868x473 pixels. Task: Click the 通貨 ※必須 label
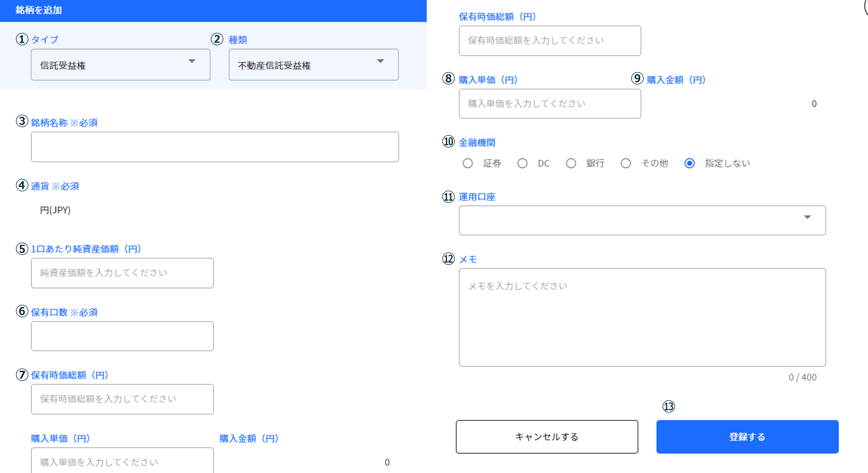point(55,186)
